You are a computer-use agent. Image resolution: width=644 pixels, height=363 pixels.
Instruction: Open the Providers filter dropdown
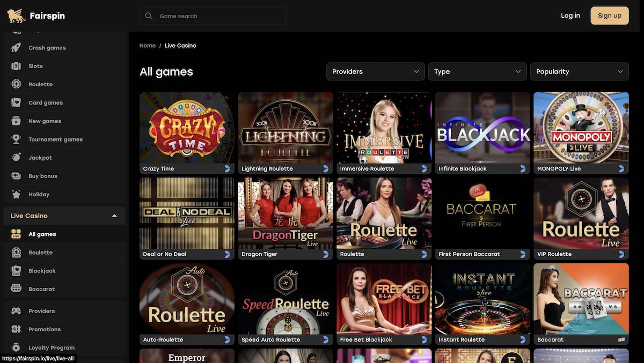point(375,71)
